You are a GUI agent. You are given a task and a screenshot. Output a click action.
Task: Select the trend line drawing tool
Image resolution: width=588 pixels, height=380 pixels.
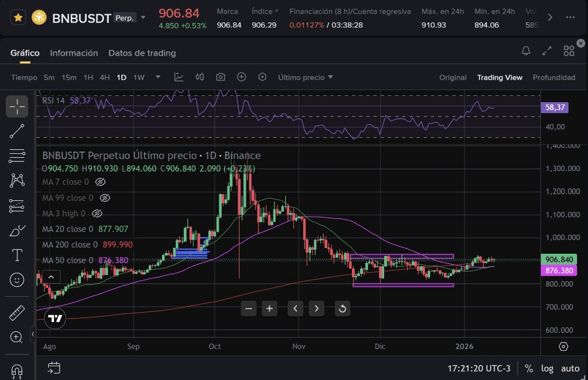[x=17, y=131]
